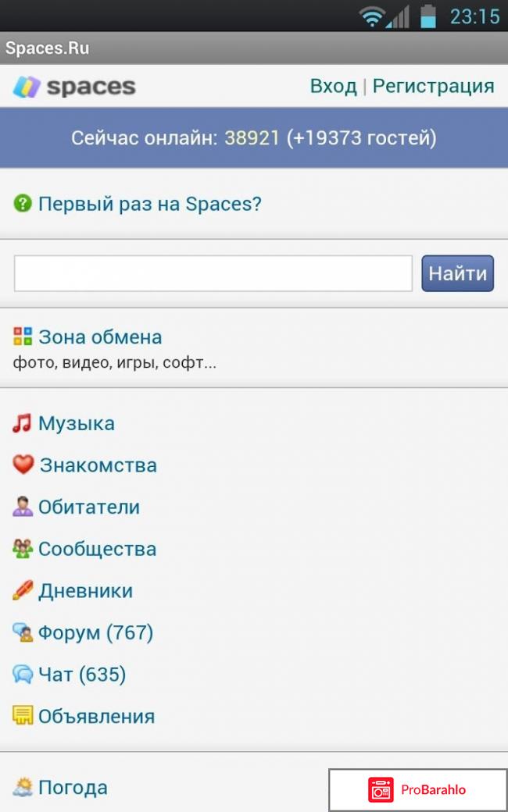Select the chat bubble icon beside Чат
The image size is (508, 812).
click(21, 675)
